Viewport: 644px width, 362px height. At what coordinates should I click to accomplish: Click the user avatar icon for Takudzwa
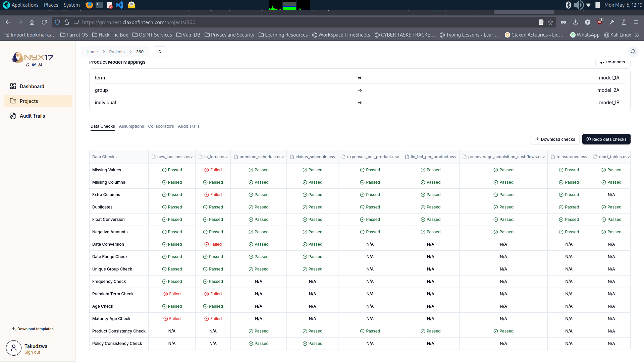click(14, 349)
